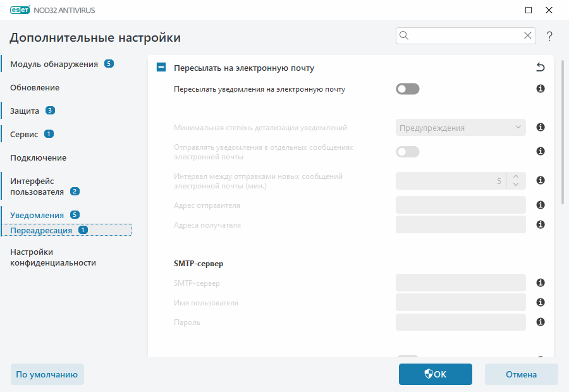Click the info icon next to SMTP-сервер
Screen dimensions: 569x392
click(x=540, y=283)
